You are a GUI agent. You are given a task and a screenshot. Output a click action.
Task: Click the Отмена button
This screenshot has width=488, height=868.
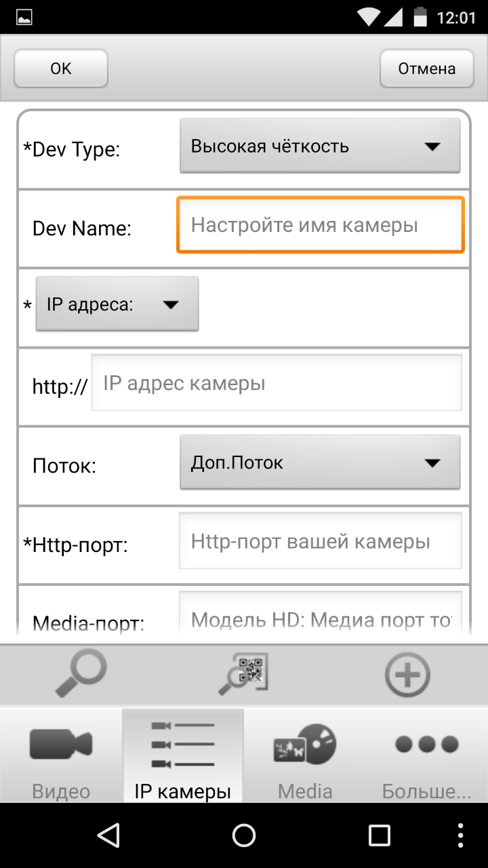point(426,68)
